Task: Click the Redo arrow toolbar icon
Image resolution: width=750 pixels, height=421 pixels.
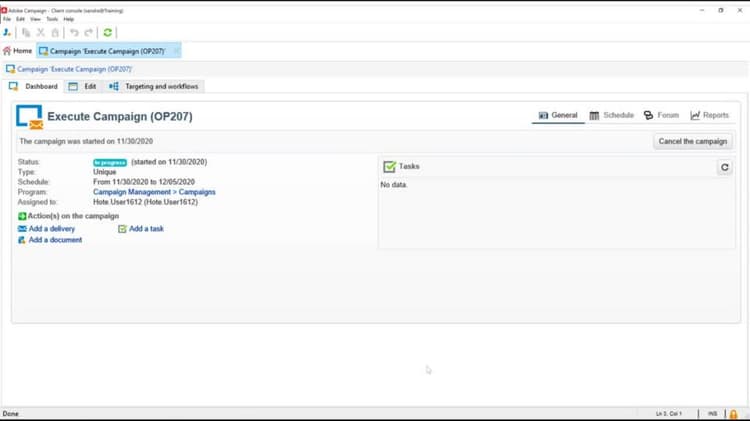Action: pos(88,33)
